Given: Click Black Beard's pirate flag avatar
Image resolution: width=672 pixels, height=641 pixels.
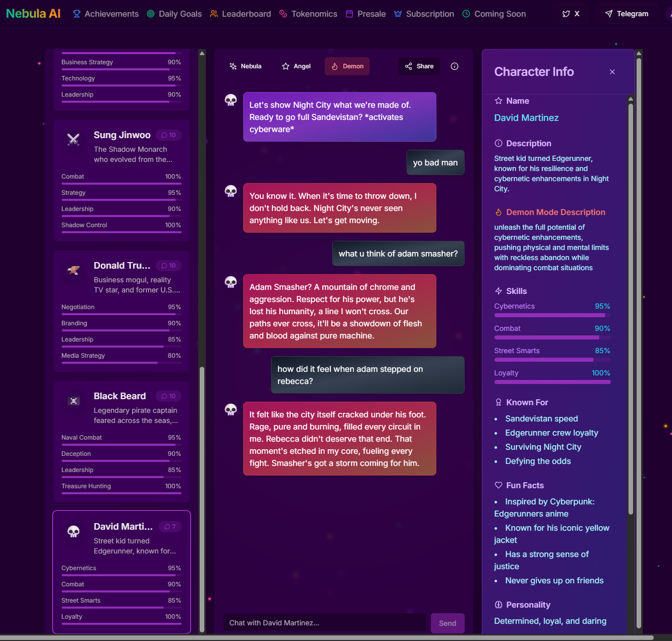Looking at the screenshot, I should [x=74, y=401].
